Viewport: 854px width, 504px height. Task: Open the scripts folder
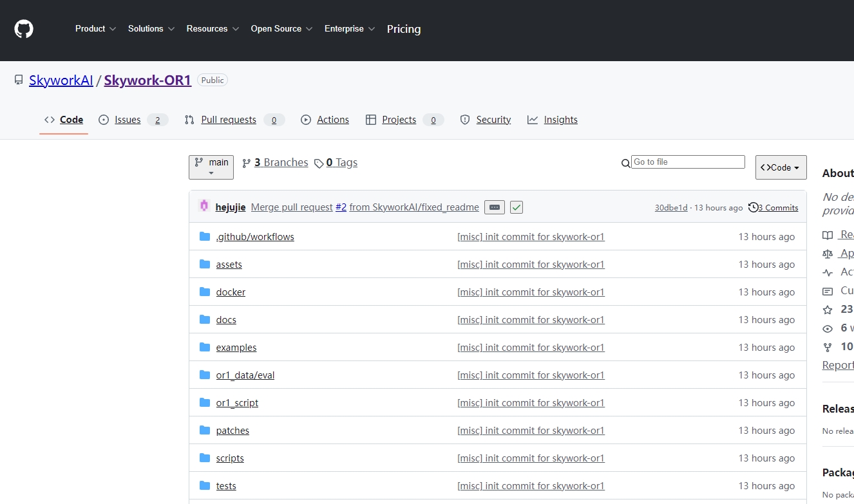pos(230,458)
